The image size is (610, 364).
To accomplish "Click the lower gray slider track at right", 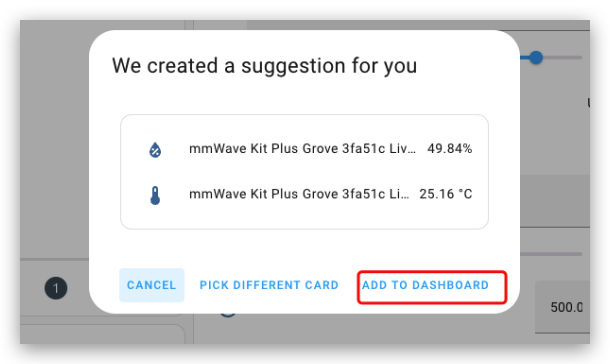I will point(551,254).
